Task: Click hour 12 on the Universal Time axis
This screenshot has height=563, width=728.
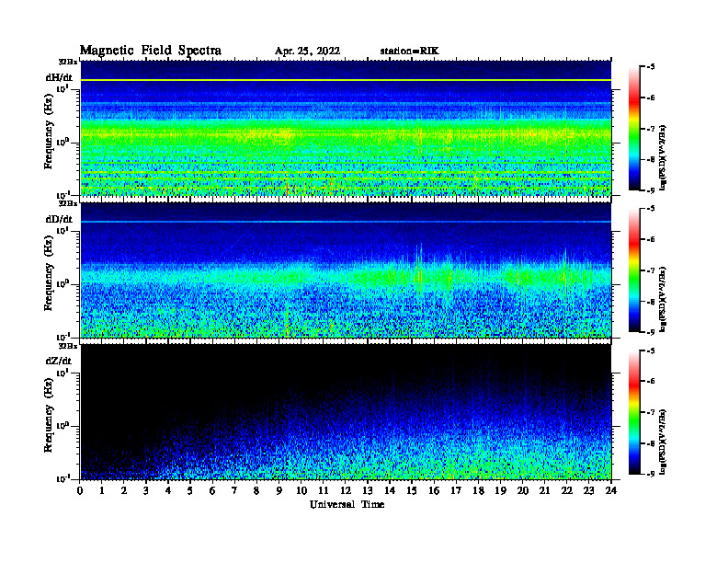Action: point(346,490)
